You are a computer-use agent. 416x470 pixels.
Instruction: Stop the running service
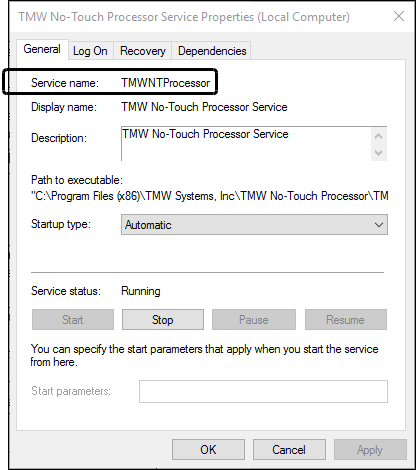coord(163,320)
